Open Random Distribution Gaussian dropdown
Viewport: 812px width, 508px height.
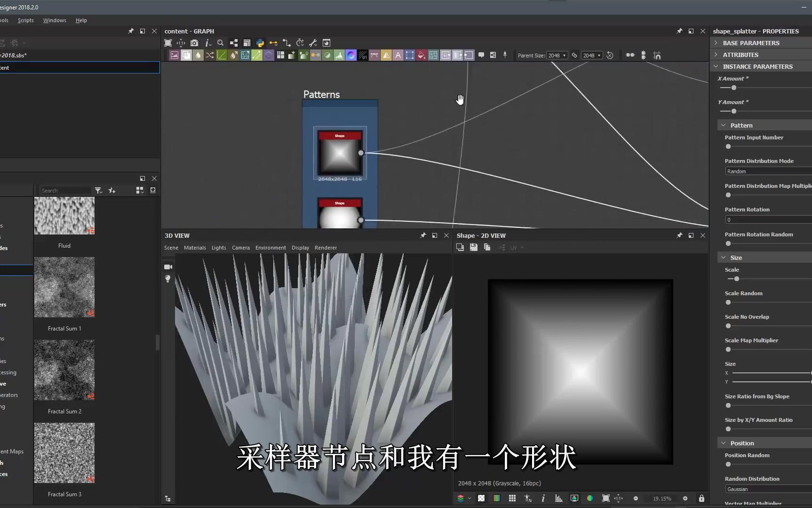[x=768, y=489]
